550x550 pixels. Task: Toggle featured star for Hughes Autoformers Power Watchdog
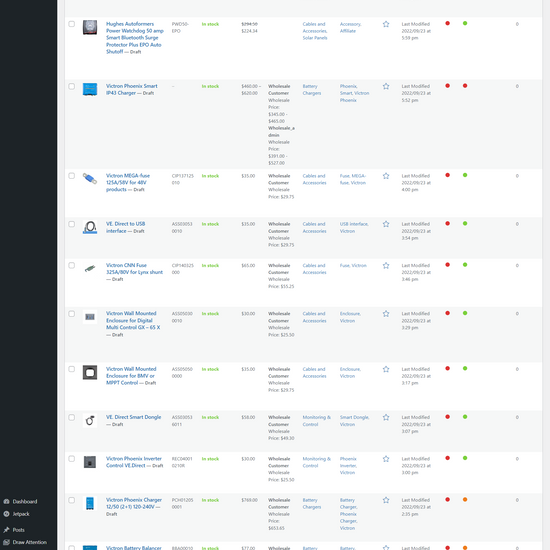point(386,24)
